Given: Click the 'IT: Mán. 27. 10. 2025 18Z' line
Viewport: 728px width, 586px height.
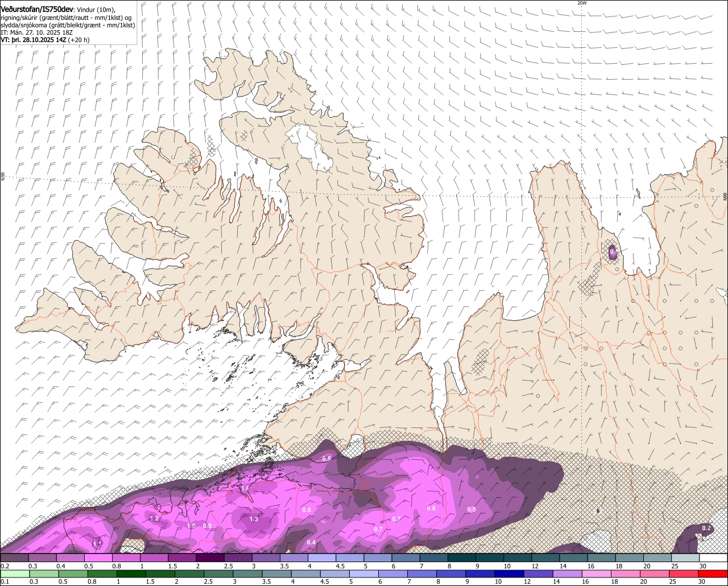Looking at the screenshot, I should coord(37,32).
